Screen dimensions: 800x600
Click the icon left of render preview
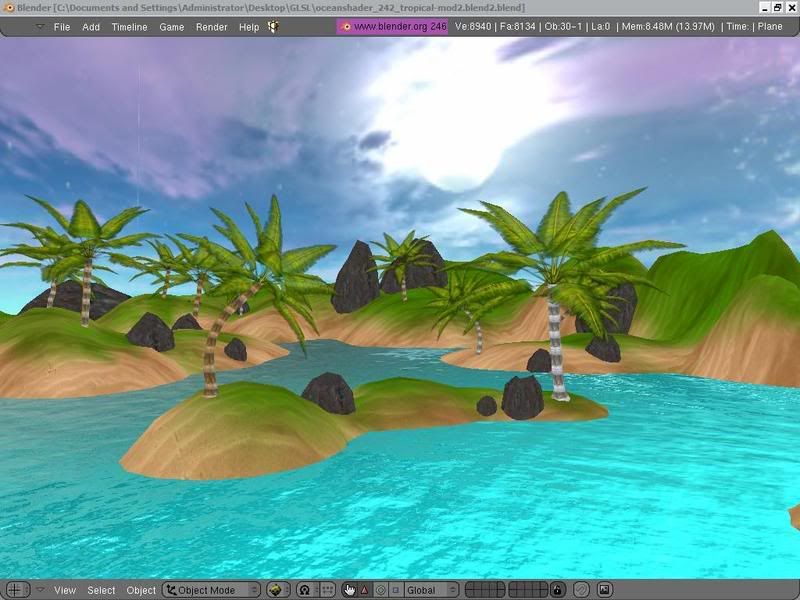click(581, 590)
